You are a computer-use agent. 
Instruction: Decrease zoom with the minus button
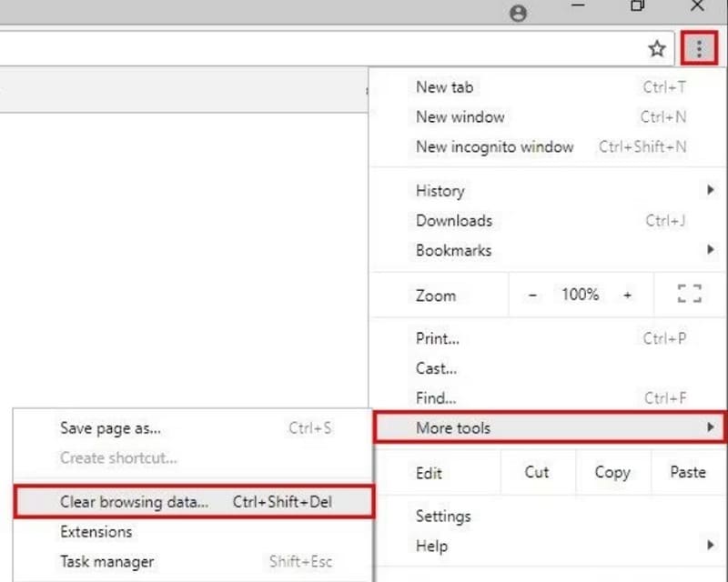(533, 295)
